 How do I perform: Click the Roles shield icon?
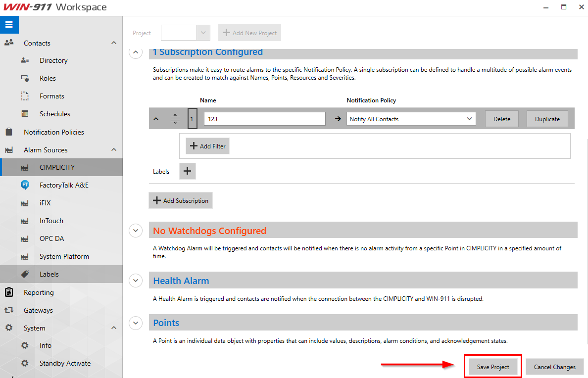coord(25,78)
